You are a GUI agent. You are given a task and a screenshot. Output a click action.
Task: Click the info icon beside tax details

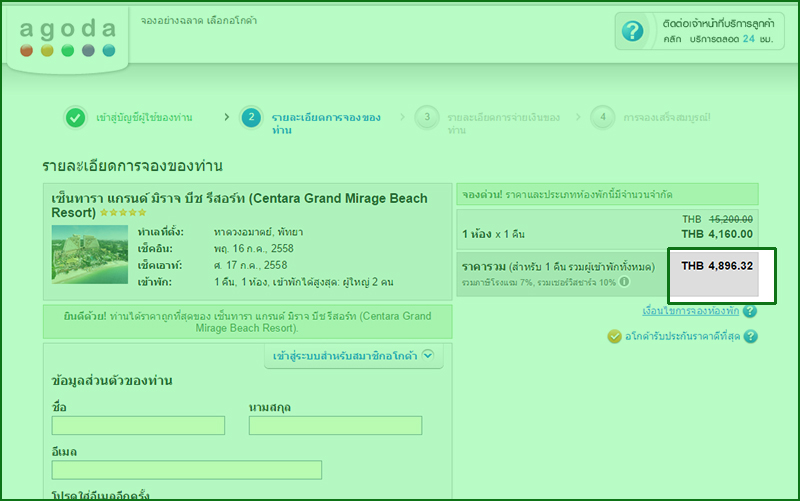tap(624, 282)
